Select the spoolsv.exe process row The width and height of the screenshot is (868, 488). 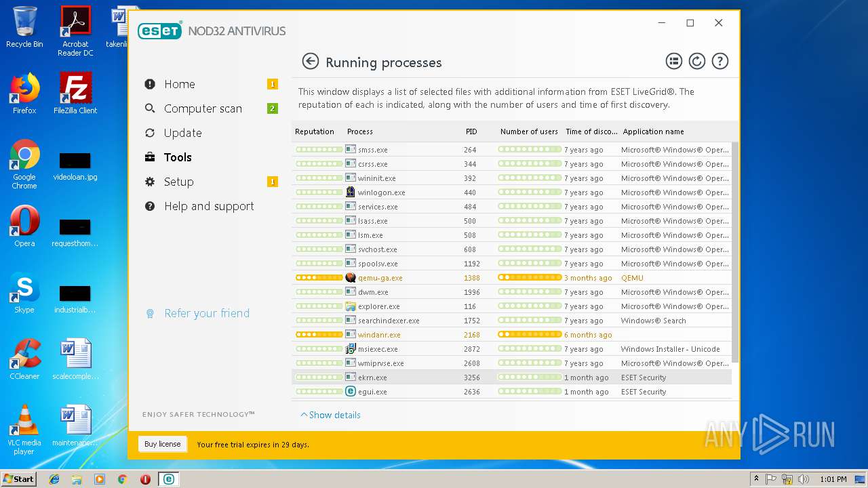[512, 264]
